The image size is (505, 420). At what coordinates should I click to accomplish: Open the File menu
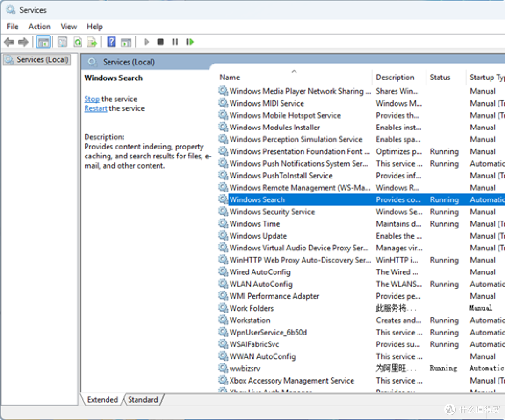13,26
